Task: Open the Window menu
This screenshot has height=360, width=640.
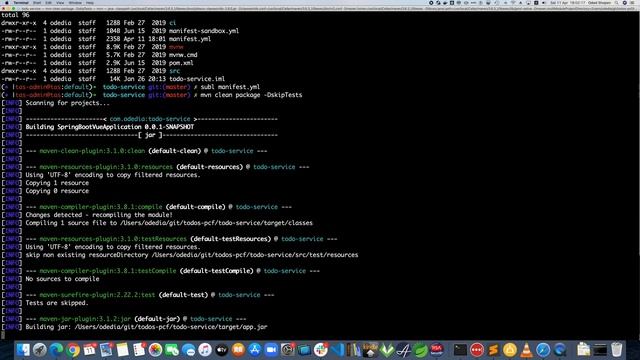Action: coord(75,2)
